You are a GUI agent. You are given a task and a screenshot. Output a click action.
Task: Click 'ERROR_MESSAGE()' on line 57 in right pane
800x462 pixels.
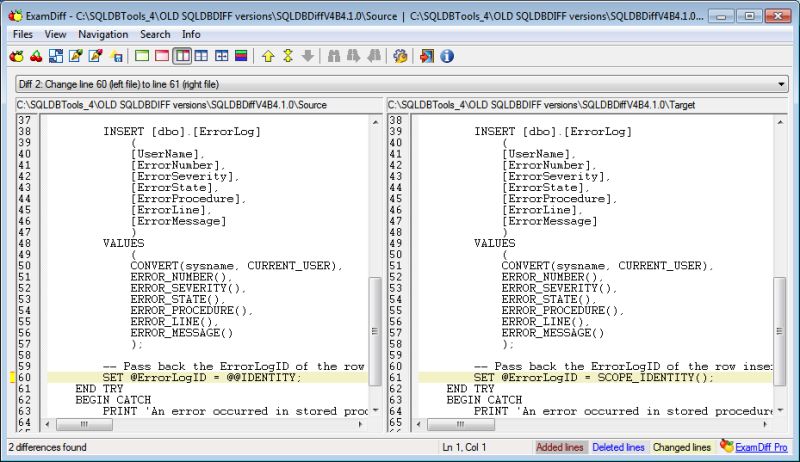553,333
